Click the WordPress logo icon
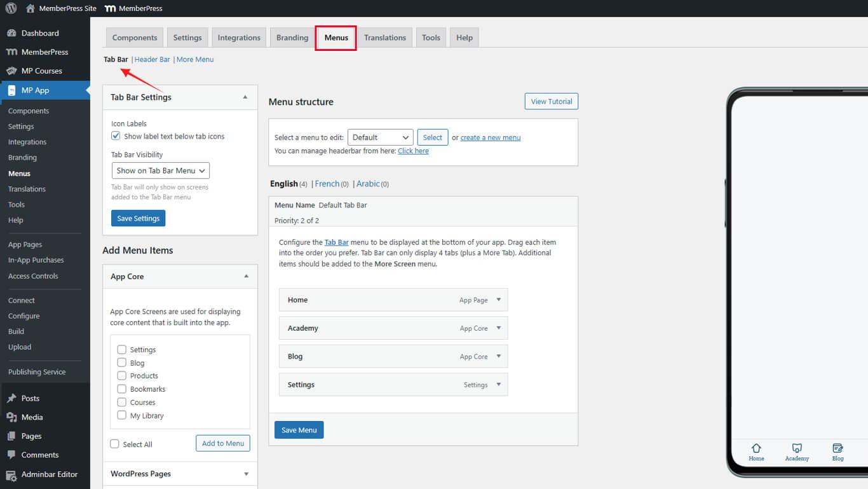Screen dimensions: 868x489 (11, 8)
